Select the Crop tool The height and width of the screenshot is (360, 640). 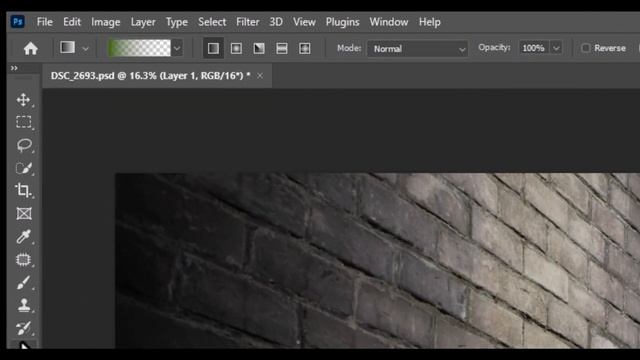(x=23, y=191)
